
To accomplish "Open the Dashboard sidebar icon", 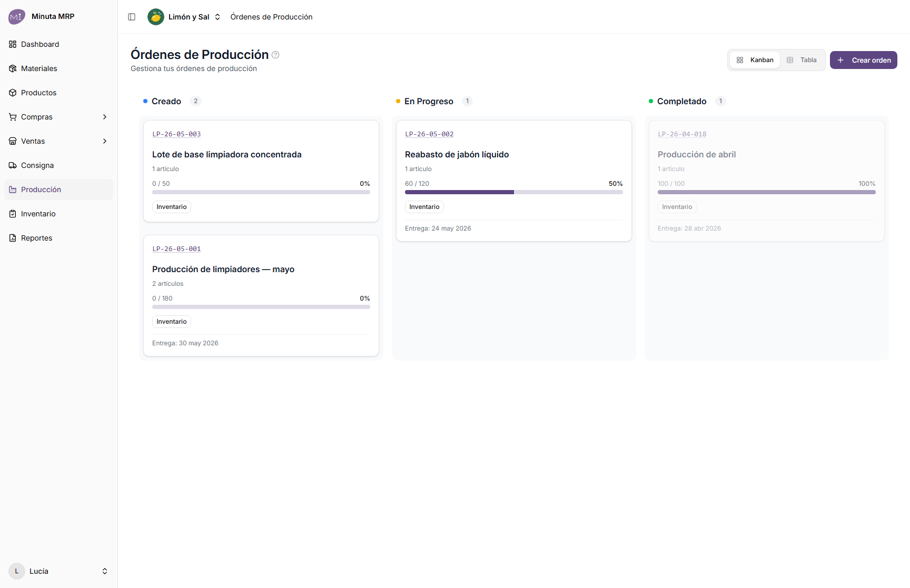I will point(13,44).
